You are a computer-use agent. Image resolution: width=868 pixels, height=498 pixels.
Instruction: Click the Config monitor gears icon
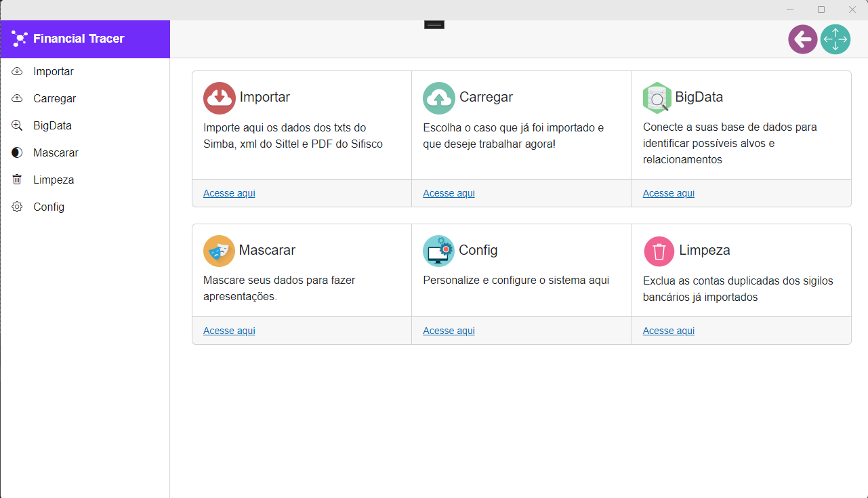point(438,251)
